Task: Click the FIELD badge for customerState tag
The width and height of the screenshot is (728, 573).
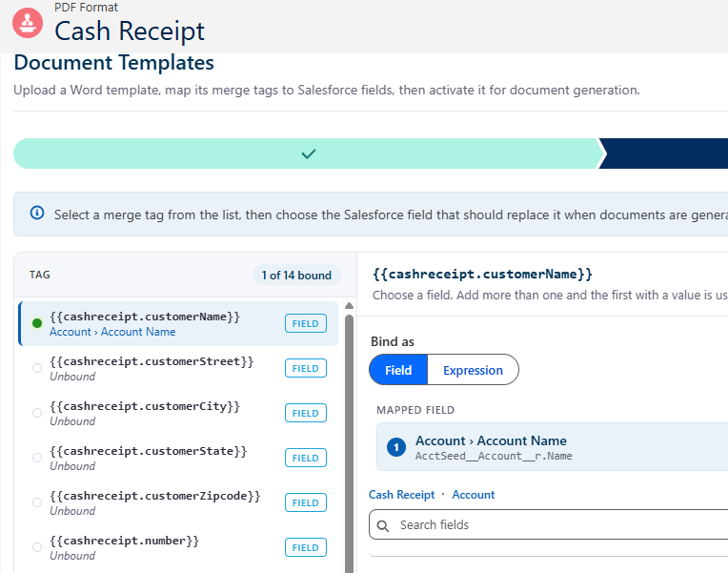Action: [306, 458]
